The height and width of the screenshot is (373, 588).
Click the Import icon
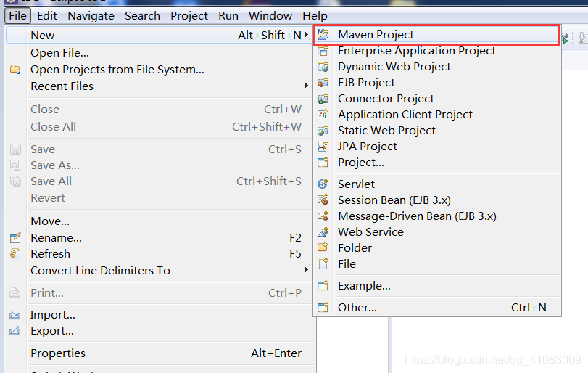click(15, 314)
